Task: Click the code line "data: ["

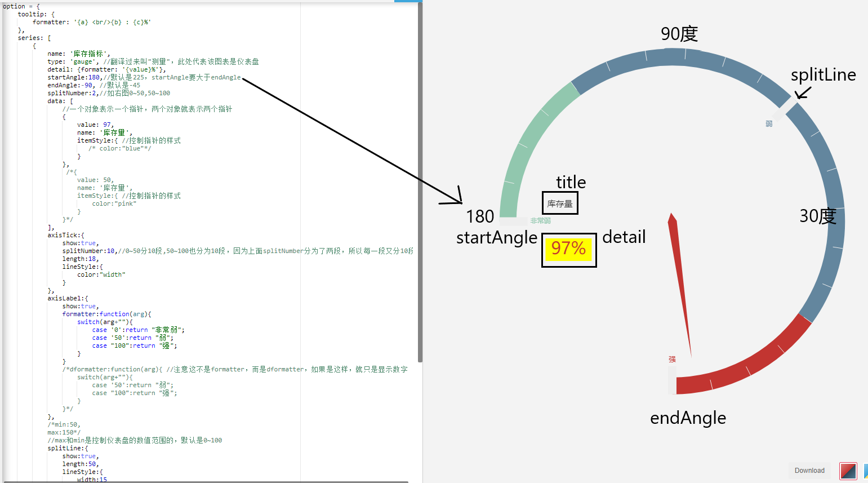Action: point(60,101)
